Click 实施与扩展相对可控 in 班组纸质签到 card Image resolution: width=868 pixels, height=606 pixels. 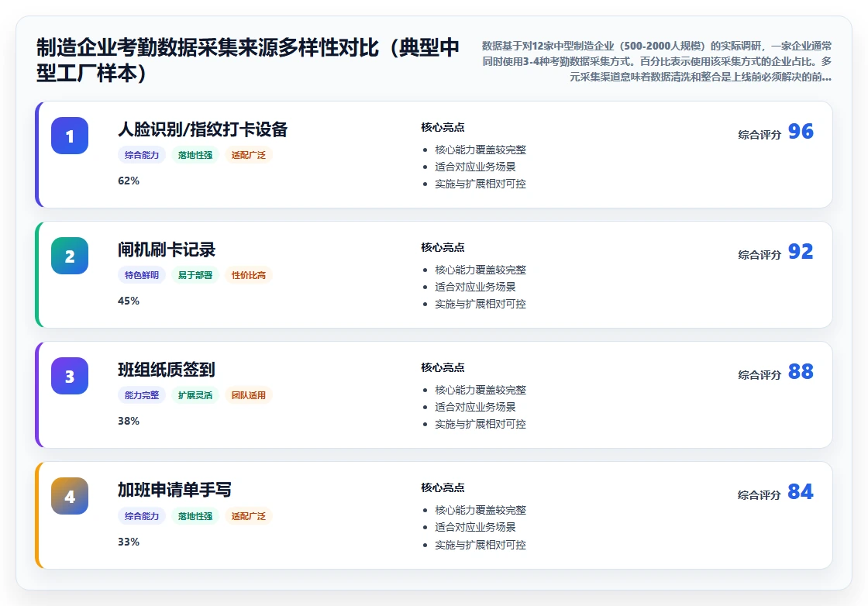480,424
